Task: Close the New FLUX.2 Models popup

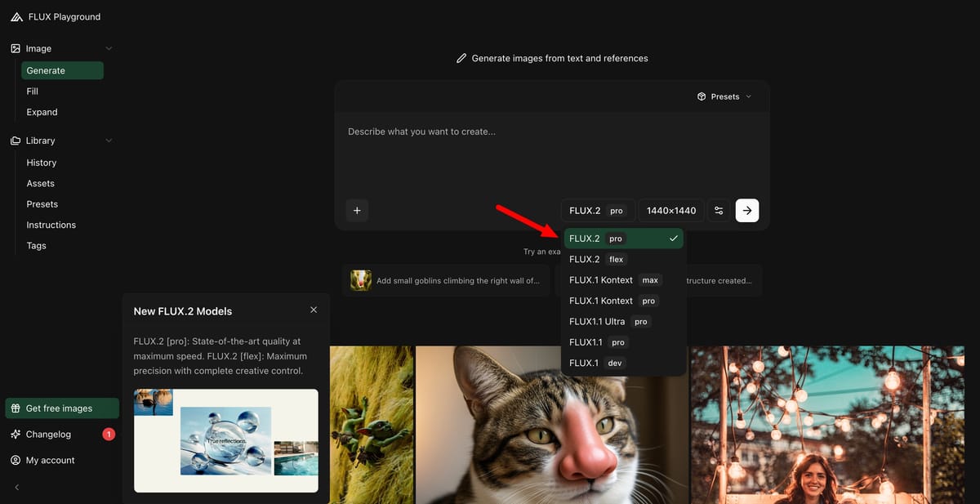Action: [314, 310]
